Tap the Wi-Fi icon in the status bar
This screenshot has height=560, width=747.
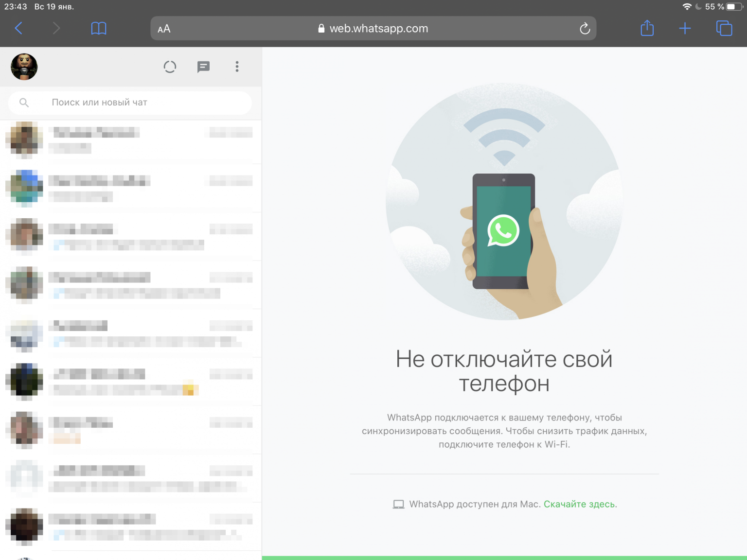tap(687, 7)
